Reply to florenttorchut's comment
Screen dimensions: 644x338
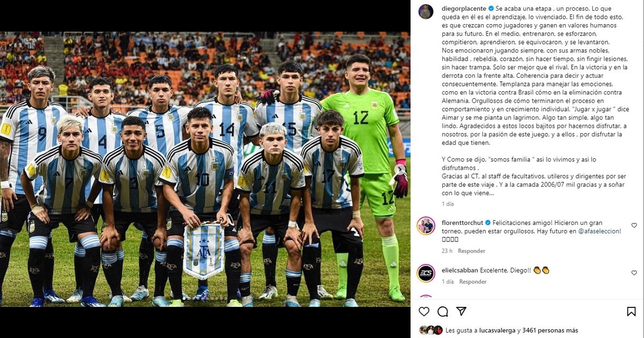point(471,251)
